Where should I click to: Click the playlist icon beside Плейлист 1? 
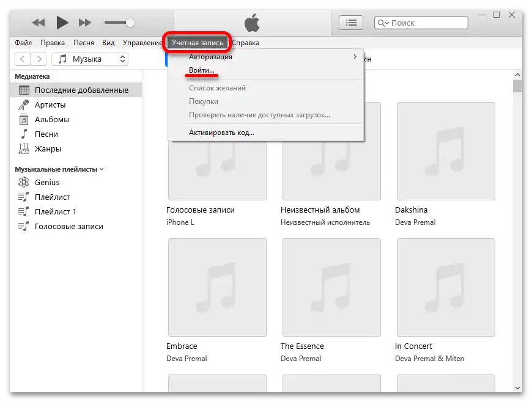(23, 211)
